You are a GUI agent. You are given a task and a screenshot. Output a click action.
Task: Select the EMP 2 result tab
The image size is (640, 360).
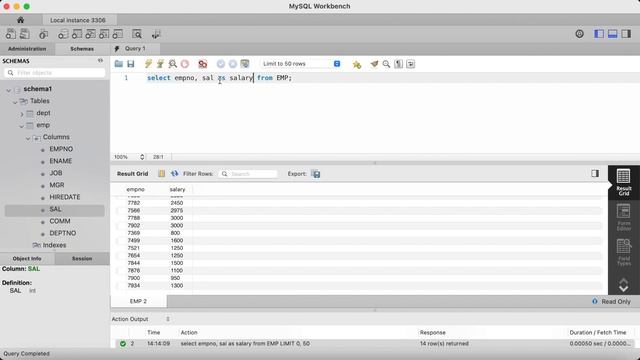(x=138, y=301)
